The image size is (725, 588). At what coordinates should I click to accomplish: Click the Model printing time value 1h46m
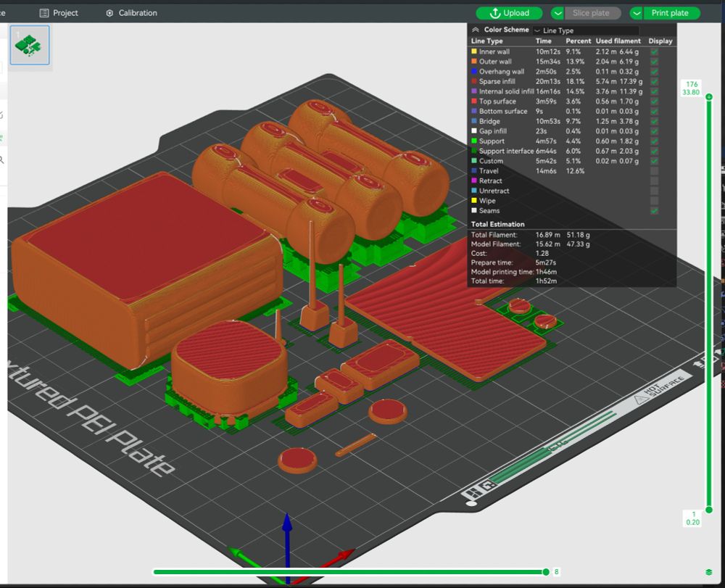tap(546, 272)
